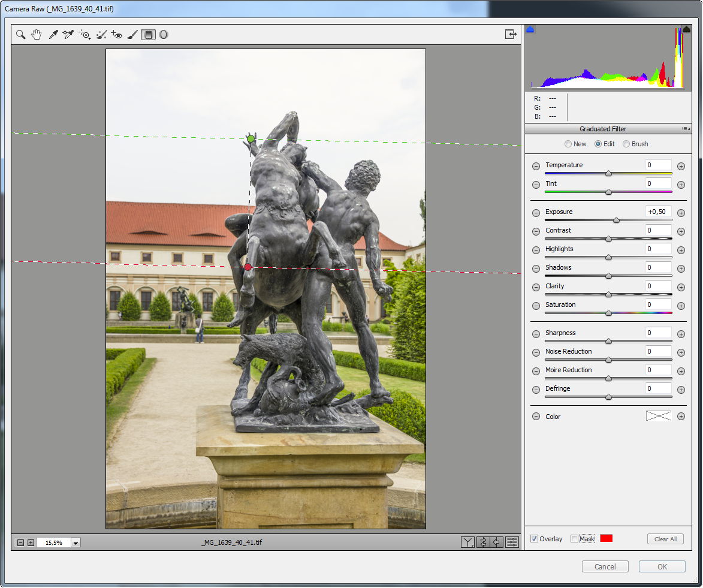Pick the White Balance eyedropper tool
Screen dimensions: 703x588
pyautogui.click(x=53, y=35)
